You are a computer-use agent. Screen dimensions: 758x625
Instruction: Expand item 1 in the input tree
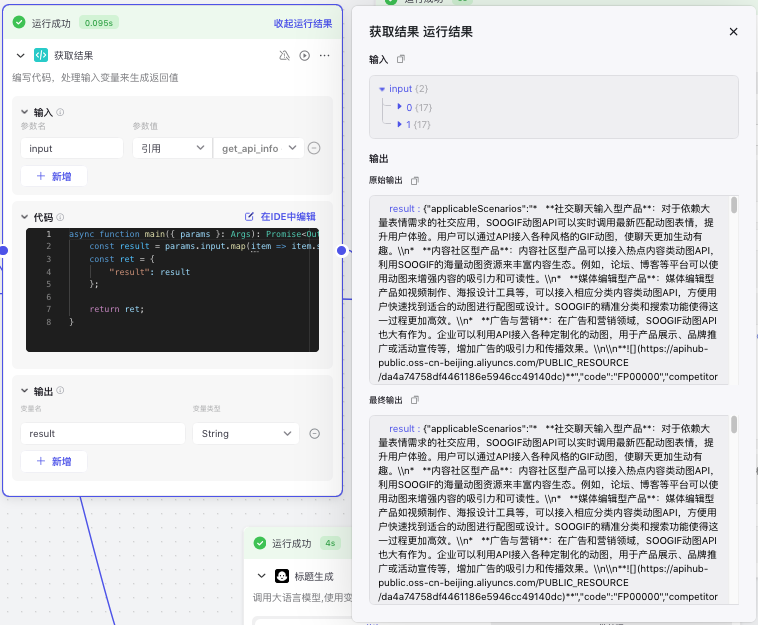tap(400, 124)
